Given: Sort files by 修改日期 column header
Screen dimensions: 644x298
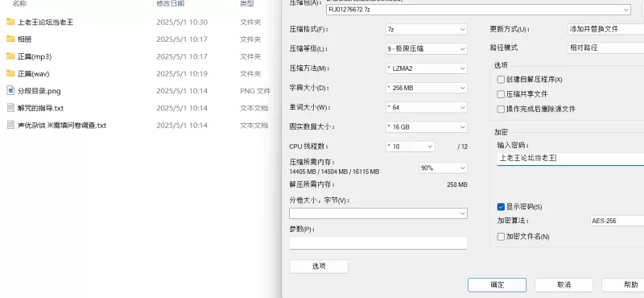Looking at the screenshot, I should pyautogui.click(x=171, y=4).
